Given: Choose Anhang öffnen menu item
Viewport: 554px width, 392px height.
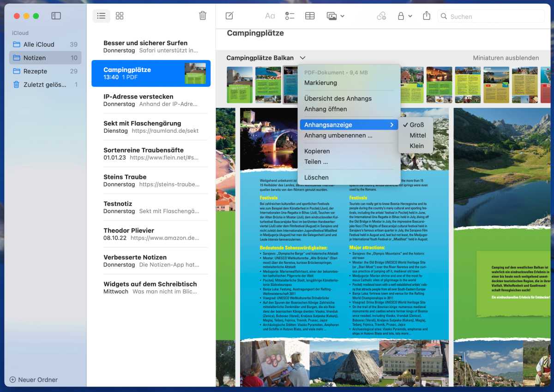Looking at the screenshot, I should (x=349, y=109).
